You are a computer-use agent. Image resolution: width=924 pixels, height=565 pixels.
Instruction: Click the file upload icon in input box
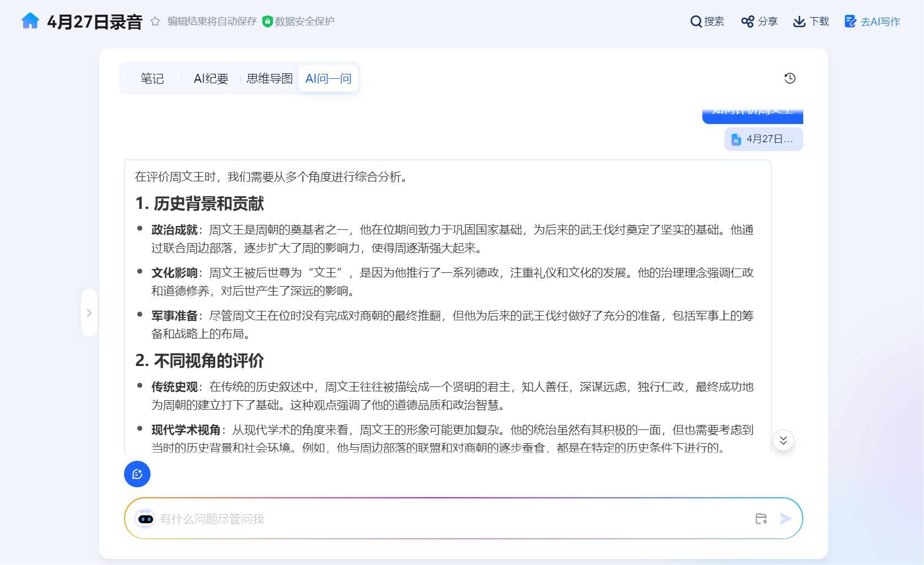(x=761, y=519)
